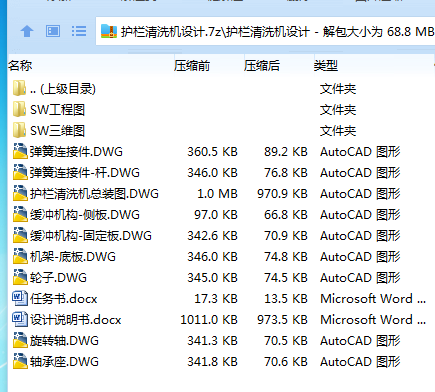Click the icon of 旋转轴.DWG

(x=20, y=340)
